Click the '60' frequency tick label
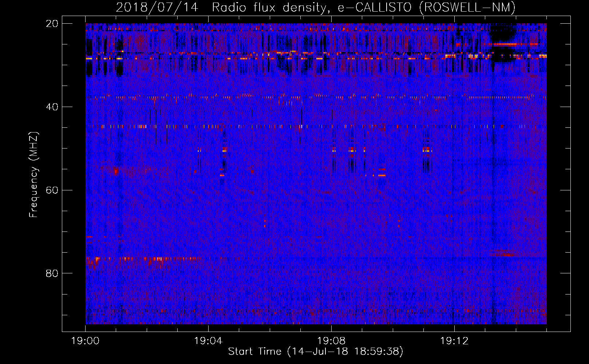The image size is (589, 364). pos(52,190)
